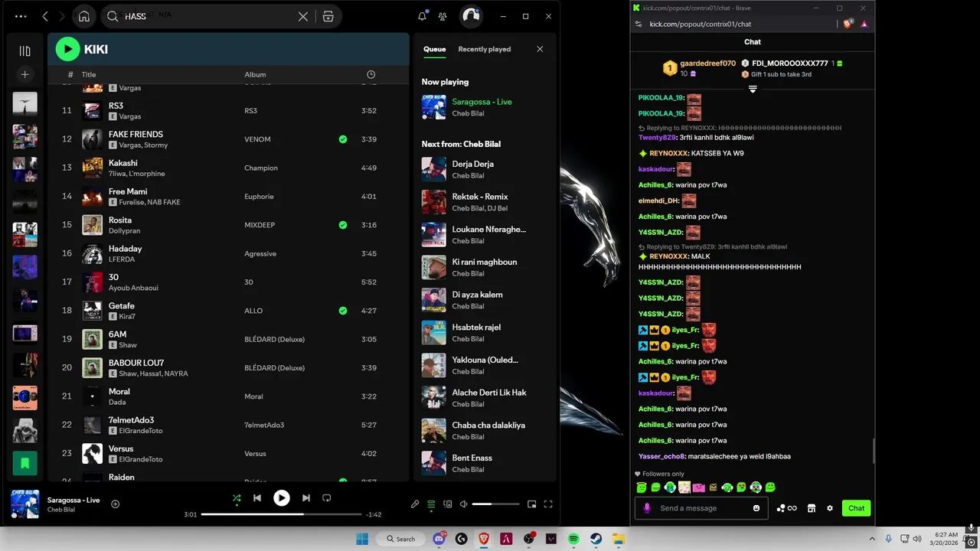This screenshot has width=980, height=551.
Task: Resume playback with the center play button
Action: tap(282, 497)
